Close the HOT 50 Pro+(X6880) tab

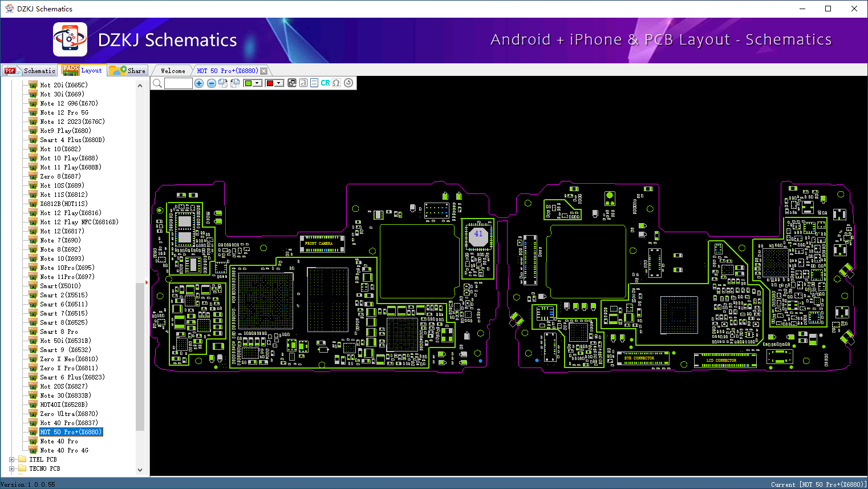263,71
